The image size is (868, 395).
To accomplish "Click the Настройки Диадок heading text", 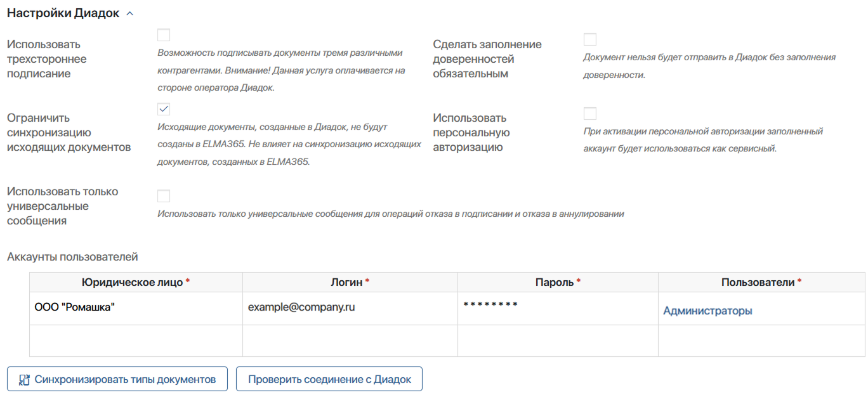I will tap(63, 14).
